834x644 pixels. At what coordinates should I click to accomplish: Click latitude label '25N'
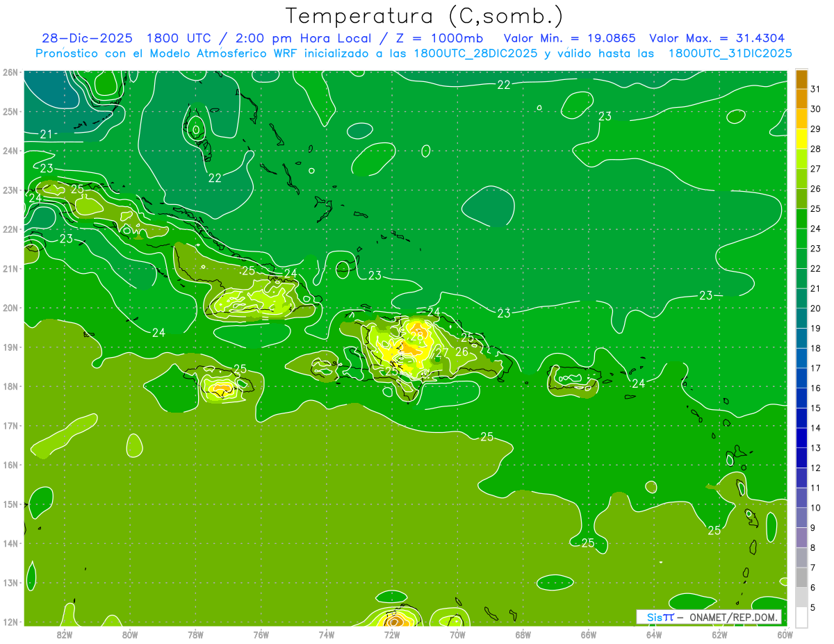(10, 112)
